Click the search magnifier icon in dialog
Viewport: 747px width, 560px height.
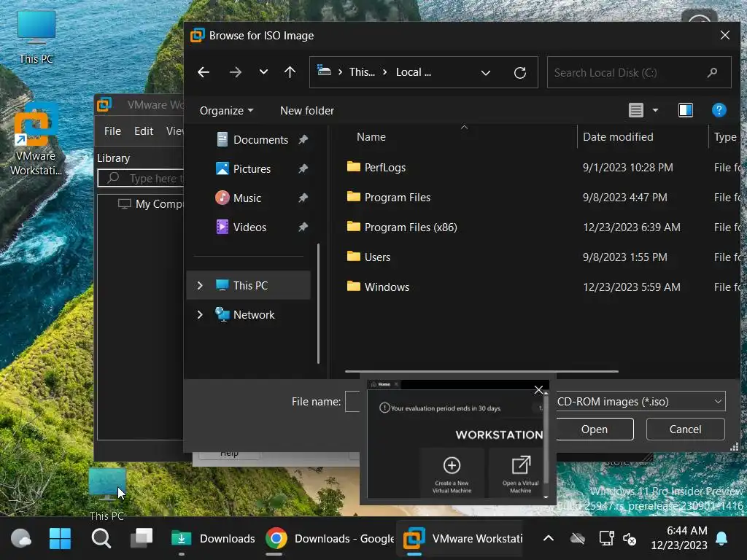point(712,72)
